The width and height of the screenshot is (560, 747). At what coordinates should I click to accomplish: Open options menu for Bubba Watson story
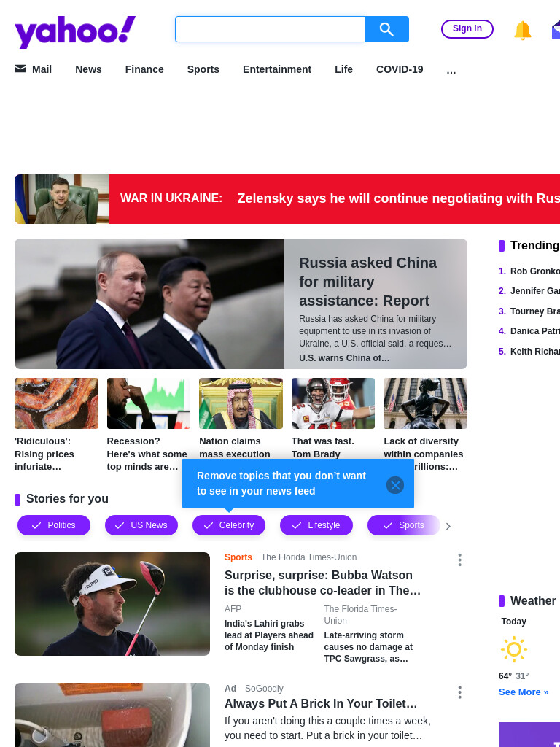pos(459,560)
